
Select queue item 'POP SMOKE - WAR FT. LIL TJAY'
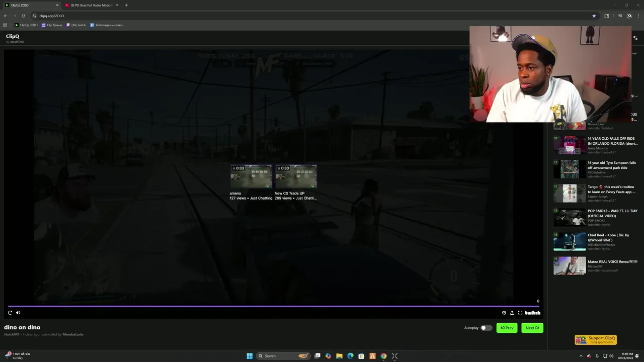coord(596,217)
